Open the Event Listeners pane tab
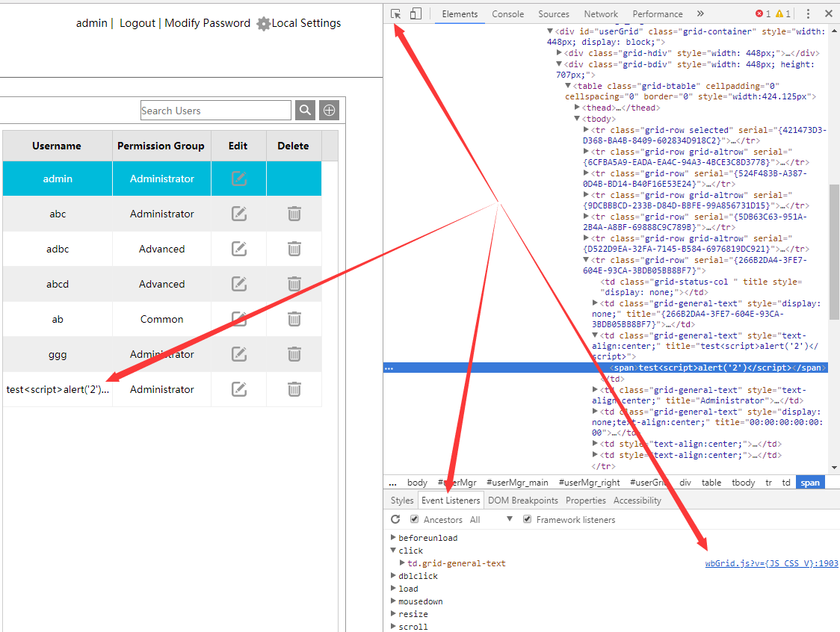This screenshot has height=632, width=840. click(451, 501)
